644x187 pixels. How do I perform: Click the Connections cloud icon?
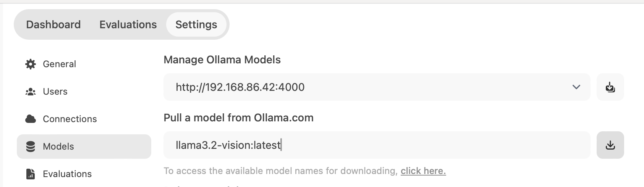31,119
